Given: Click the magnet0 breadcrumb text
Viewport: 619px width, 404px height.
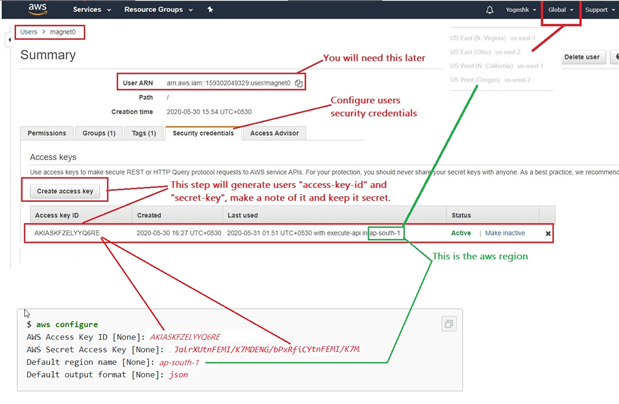Looking at the screenshot, I should (x=62, y=32).
